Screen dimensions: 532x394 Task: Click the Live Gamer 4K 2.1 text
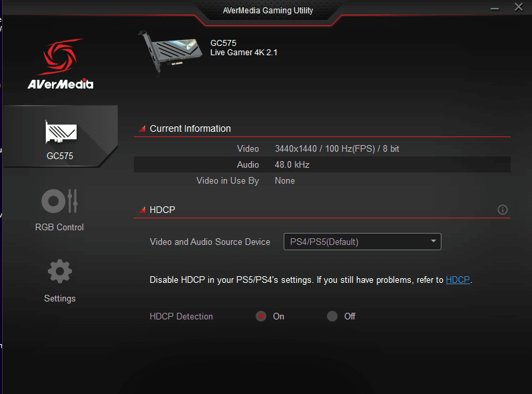click(x=244, y=53)
